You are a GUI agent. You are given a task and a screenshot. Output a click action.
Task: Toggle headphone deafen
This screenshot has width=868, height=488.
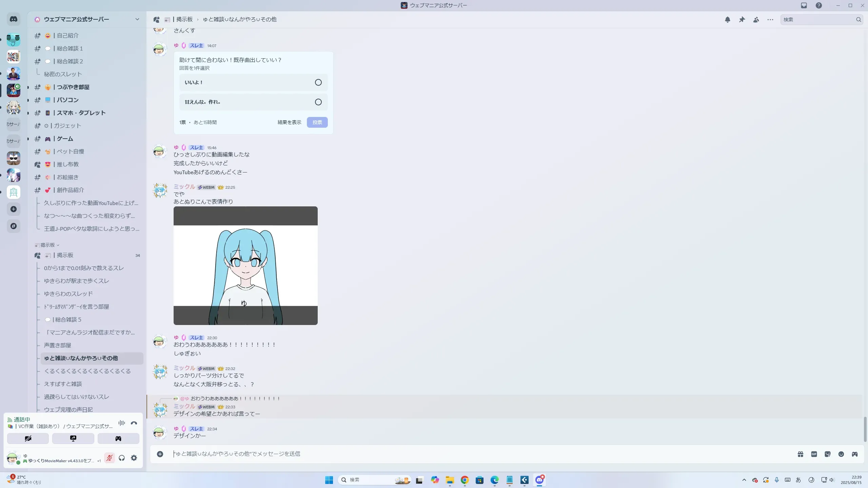click(x=122, y=458)
